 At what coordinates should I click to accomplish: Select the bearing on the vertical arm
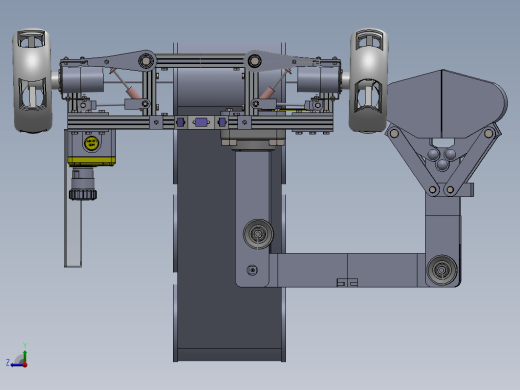point(258,234)
